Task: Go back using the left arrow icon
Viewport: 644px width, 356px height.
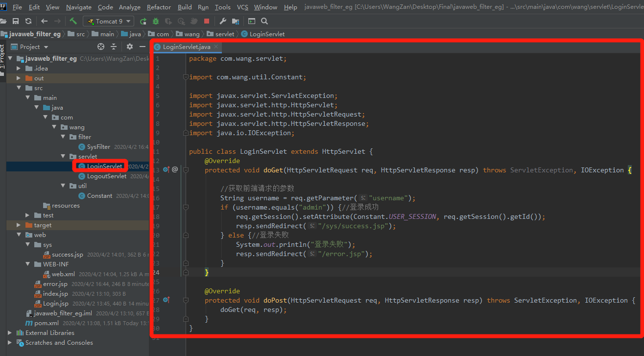Action: point(45,21)
